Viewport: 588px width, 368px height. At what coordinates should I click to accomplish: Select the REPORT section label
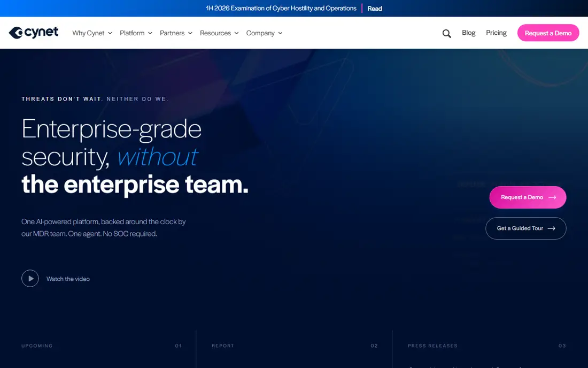coord(223,346)
